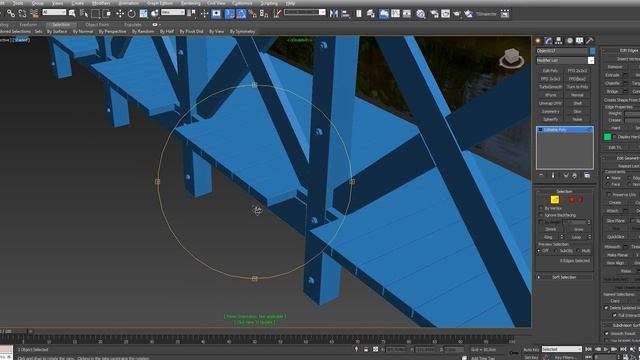Expand the Soft Selection rollout

(564, 277)
